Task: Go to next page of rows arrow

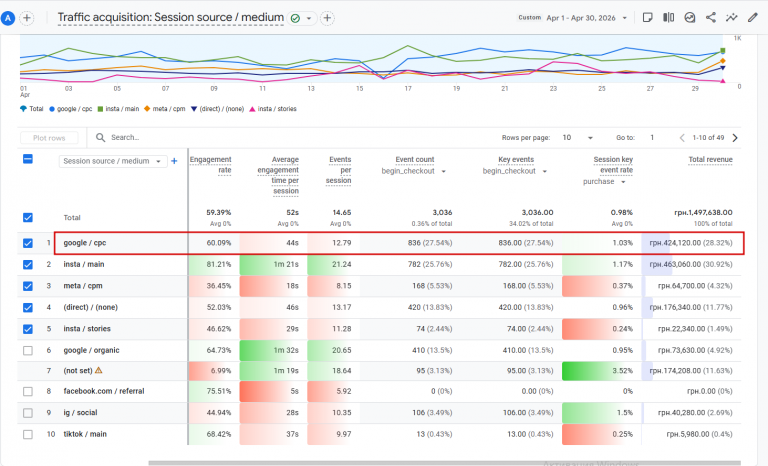Action: 735,138
